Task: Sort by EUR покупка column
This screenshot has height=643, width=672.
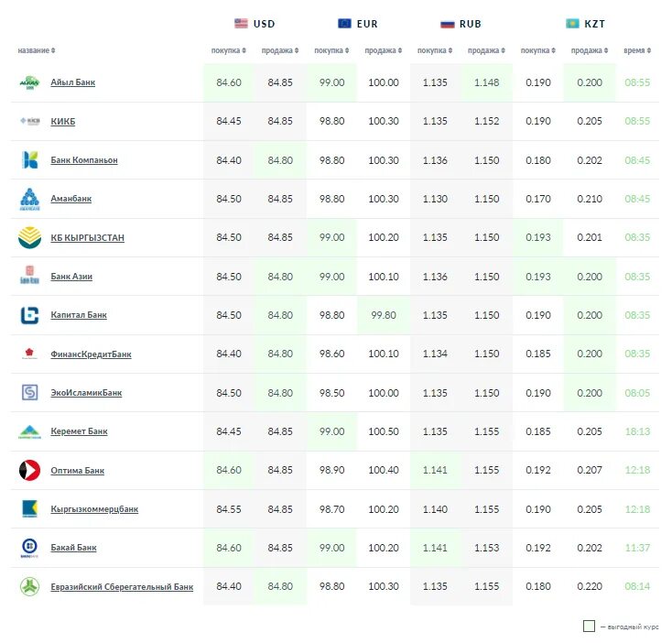Action: coord(331,50)
